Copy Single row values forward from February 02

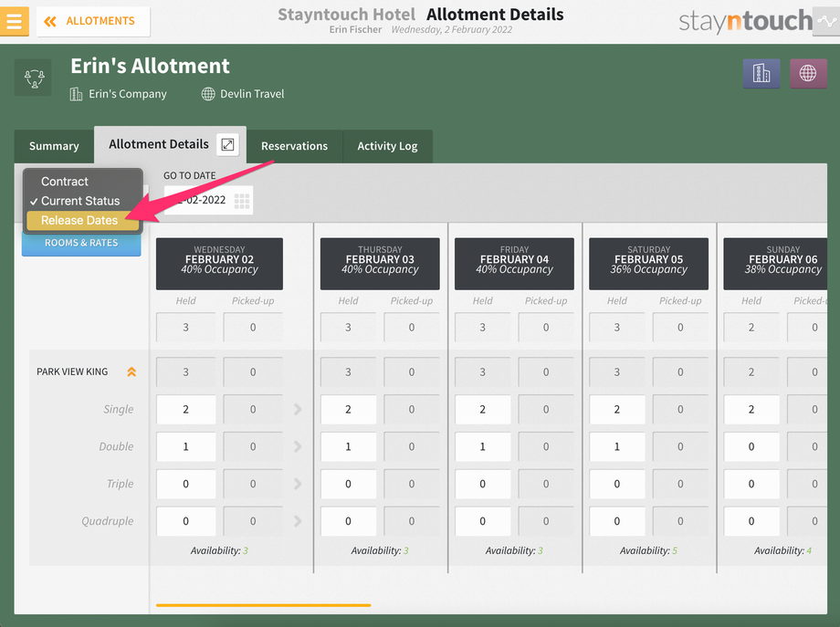point(298,410)
